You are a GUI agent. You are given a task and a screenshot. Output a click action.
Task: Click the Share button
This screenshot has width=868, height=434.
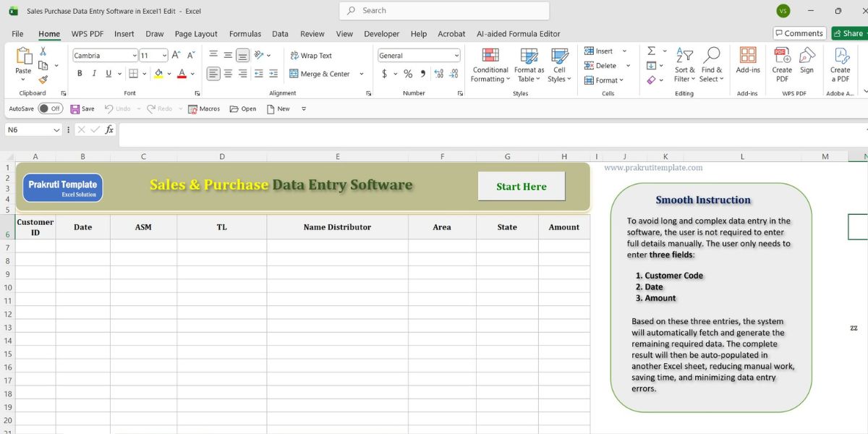[x=848, y=33]
